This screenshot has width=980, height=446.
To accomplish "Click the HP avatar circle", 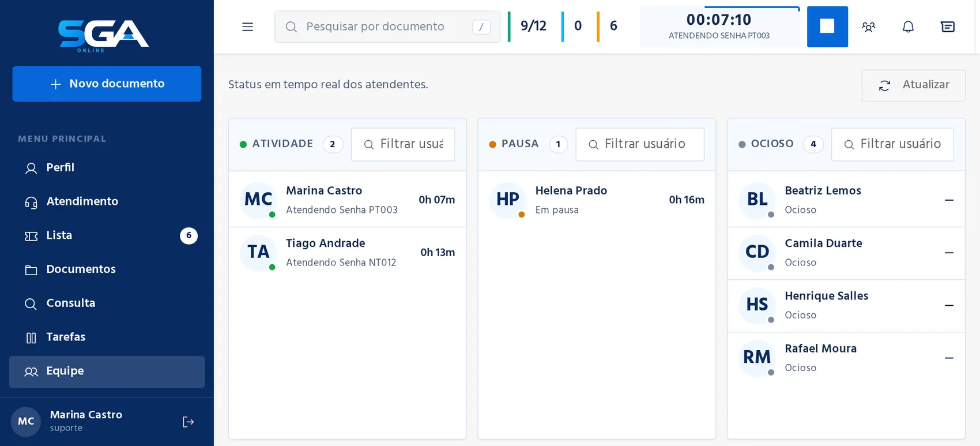I will tap(508, 200).
